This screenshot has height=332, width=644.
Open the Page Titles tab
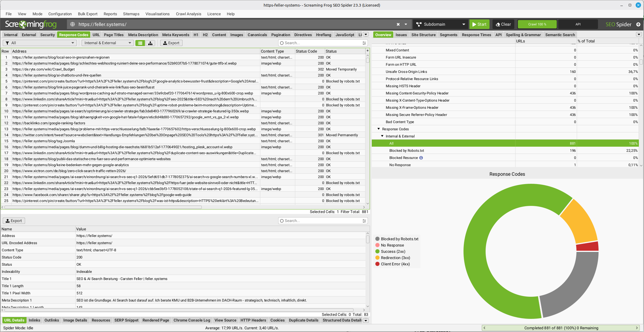click(x=114, y=35)
